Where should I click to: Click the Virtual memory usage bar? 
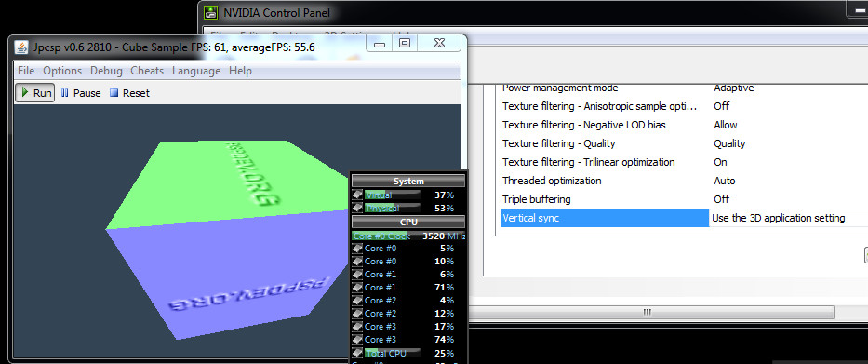tap(392, 195)
